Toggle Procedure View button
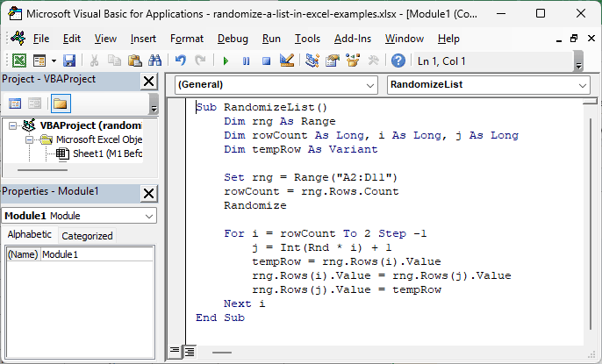Viewport: 602px width, 364px height. [175, 351]
